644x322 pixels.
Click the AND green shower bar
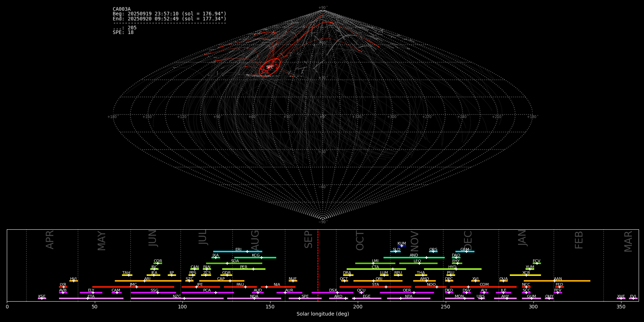pyautogui.click(x=414, y=258)
